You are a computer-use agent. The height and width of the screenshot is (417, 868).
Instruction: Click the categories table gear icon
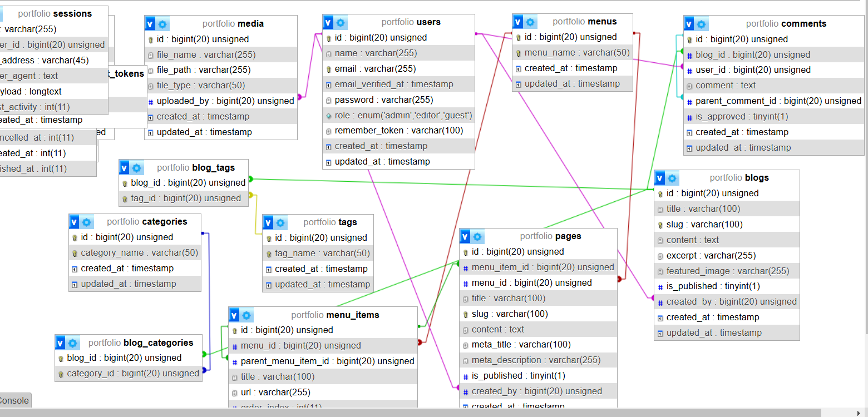pos(87,222)
